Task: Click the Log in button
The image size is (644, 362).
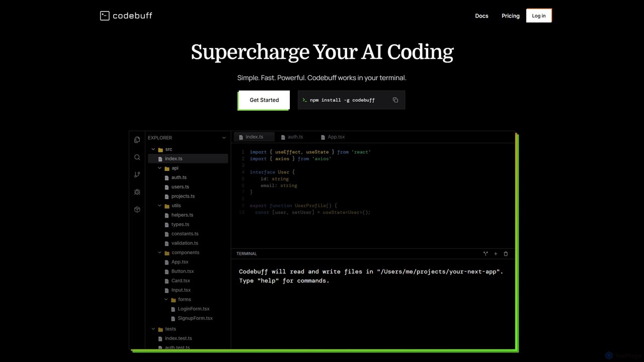Action: 539,16
